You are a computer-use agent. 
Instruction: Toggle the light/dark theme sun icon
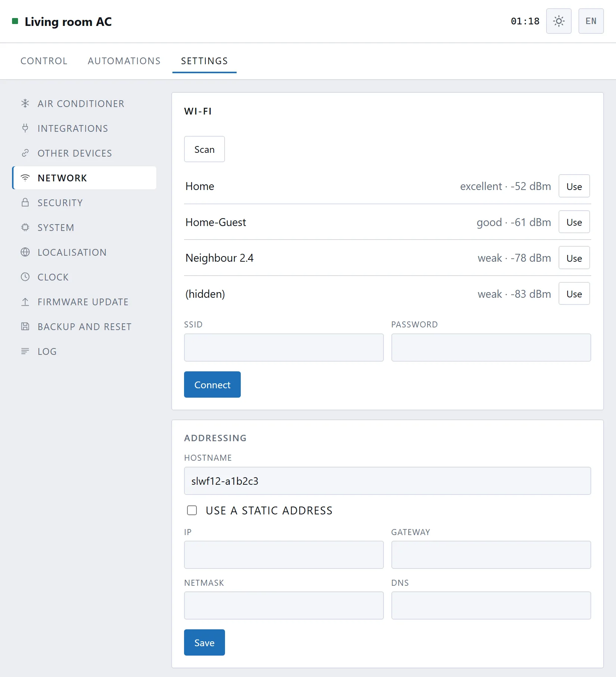559,21
